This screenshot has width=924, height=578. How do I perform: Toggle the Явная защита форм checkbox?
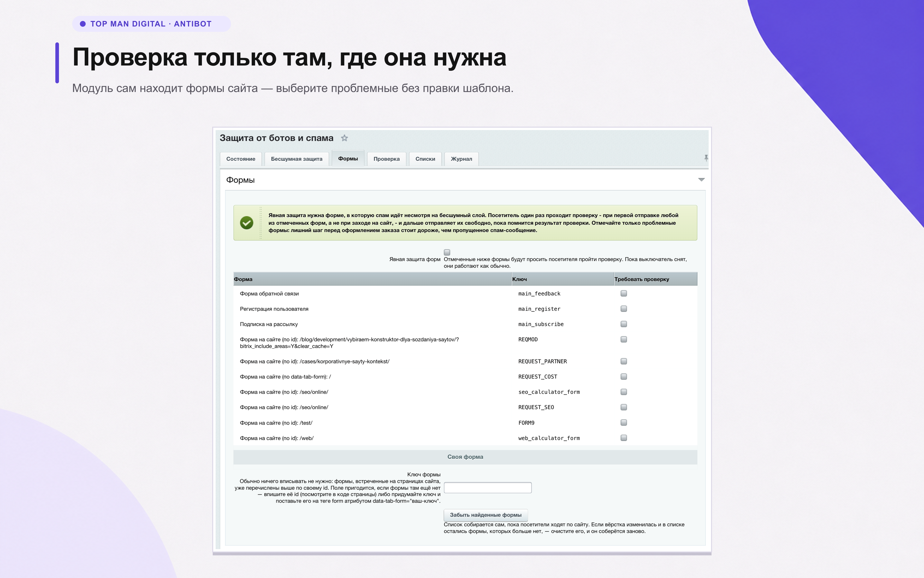click(447, 252)
